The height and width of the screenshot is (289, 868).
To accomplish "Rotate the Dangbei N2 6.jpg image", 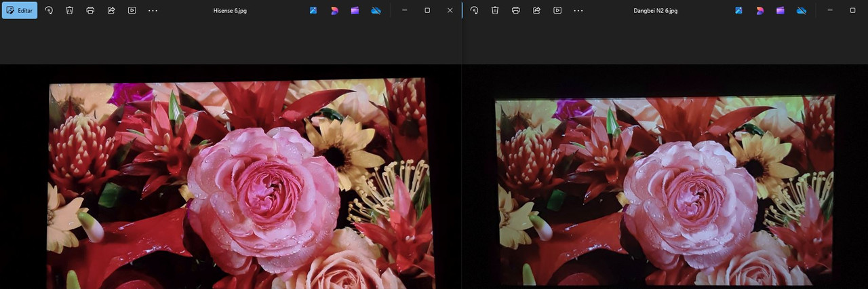I will 474,10.
